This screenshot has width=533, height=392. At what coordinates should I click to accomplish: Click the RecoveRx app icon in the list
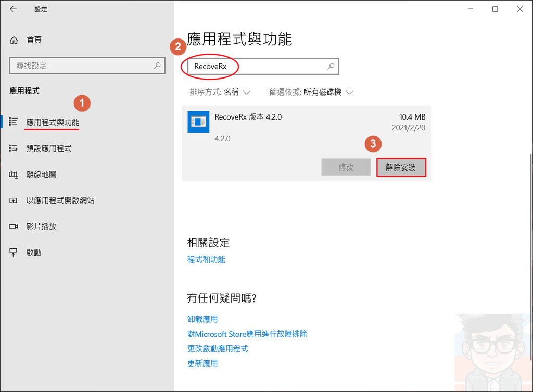198,122
